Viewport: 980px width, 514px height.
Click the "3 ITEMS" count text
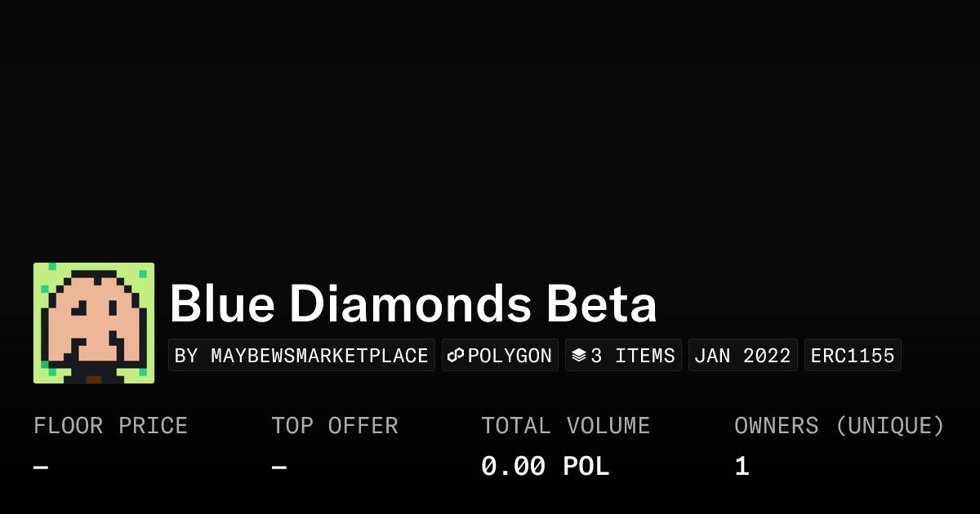[633, 356]
